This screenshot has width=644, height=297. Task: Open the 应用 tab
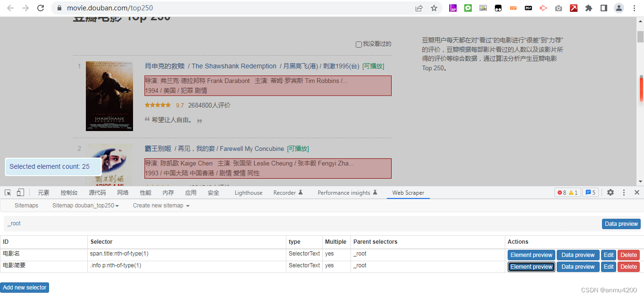click(x=191, y=192)
